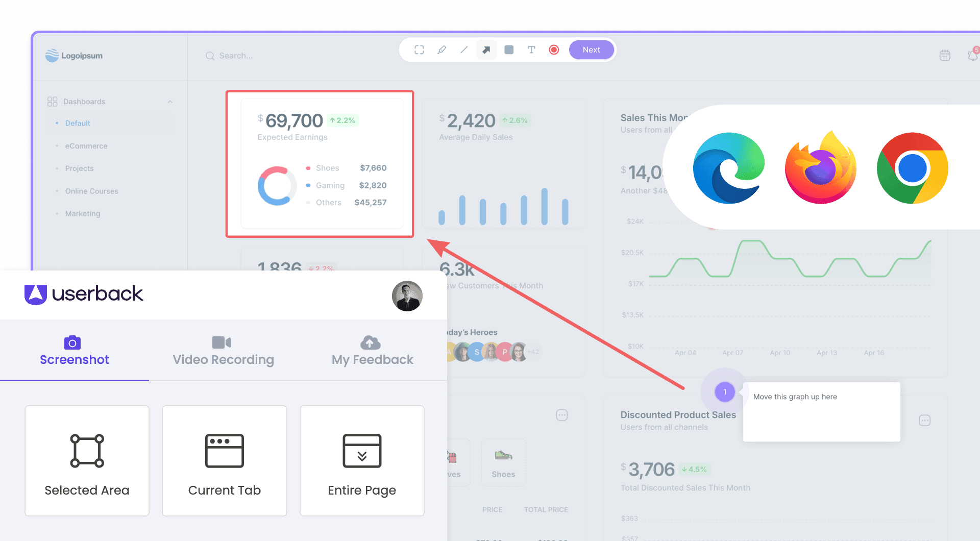Image resolution: width=980 pixels, height=541 pixels.
Task: Collapse the Dashboards section in the sidebar
Action: pyautogui.click(x=170, y=102)
